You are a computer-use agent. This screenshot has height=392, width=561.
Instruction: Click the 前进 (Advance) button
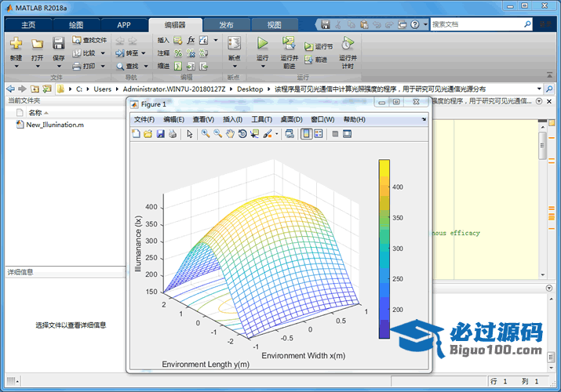pyautogui.click(x=316, y=60)
